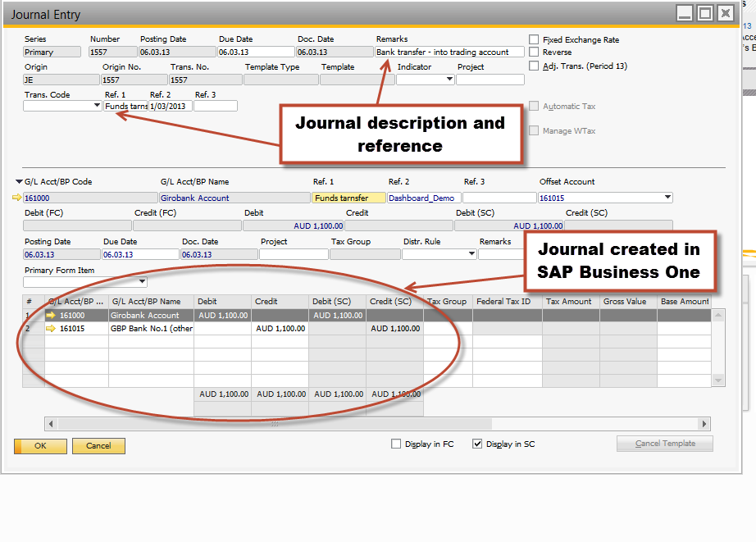Open the Trans. Code dropdown

(98, 106)
